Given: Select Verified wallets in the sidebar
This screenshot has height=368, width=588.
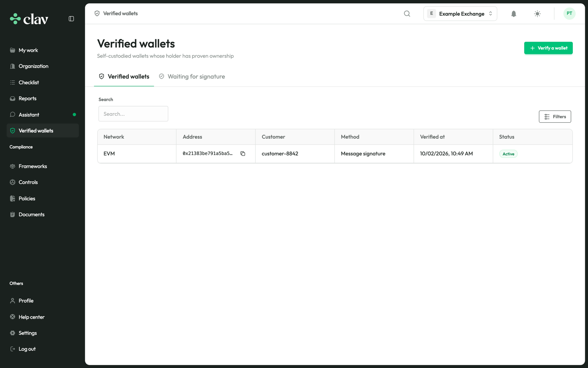Looking at the screenshot, I should (42, 131).
